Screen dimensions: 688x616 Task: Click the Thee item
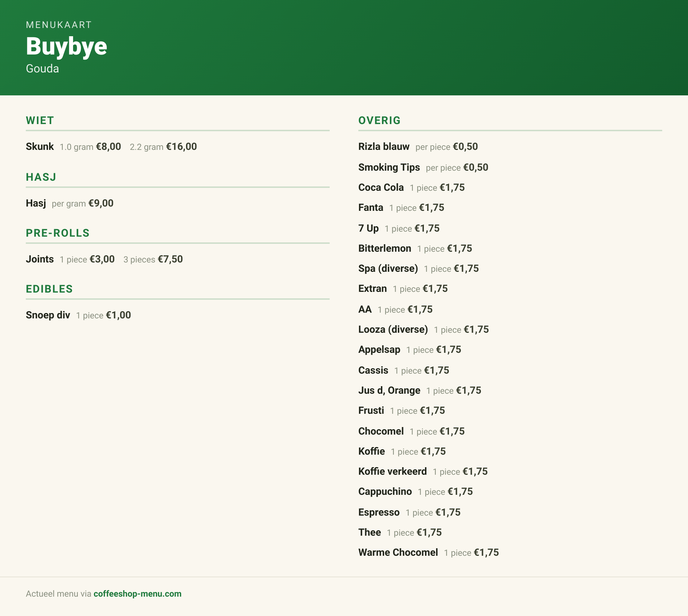(x=369, y=532)
